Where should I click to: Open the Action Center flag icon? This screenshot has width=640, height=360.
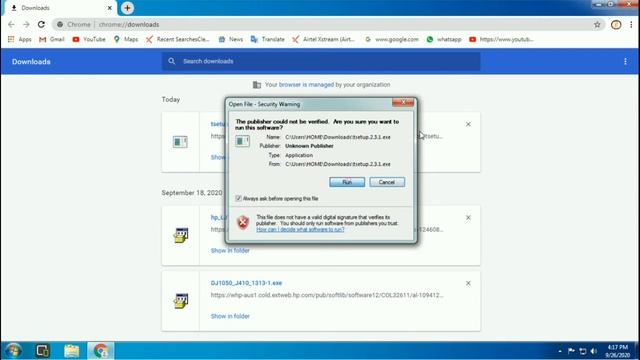[571, 351]
